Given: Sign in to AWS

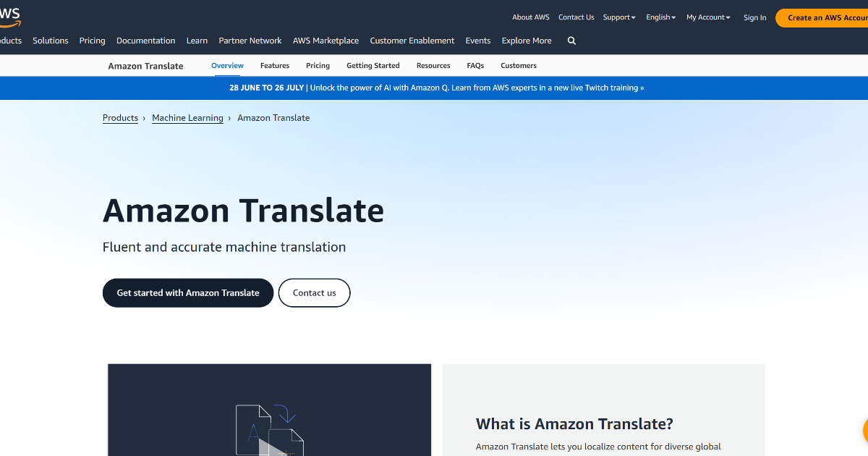Looking at the screenshot, I should click(754, 17).
